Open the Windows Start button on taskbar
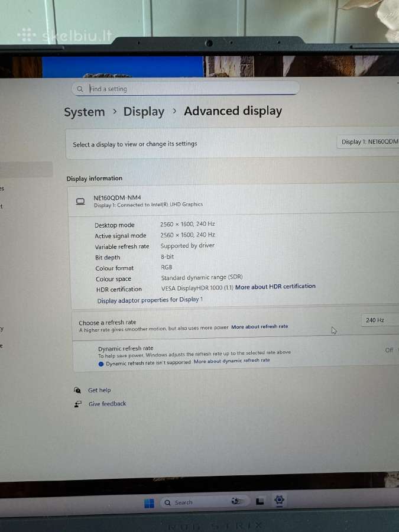 [150, 503]
